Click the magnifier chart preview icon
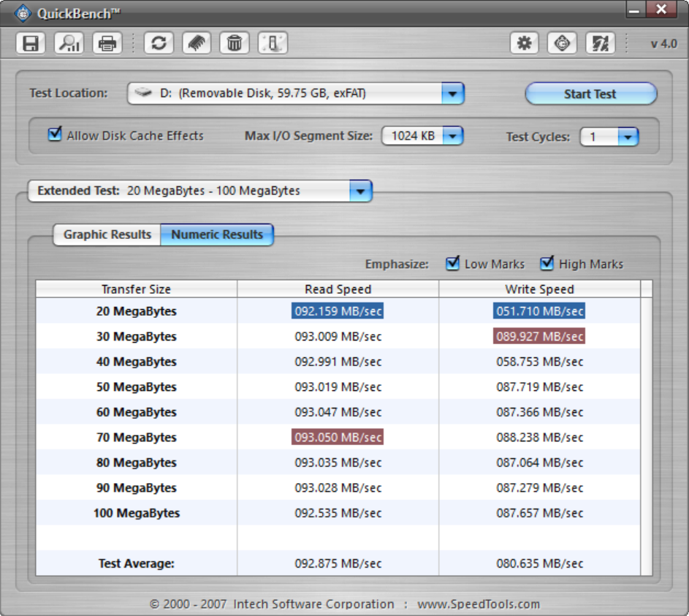 pyautogui.click(x=69, y=43)
